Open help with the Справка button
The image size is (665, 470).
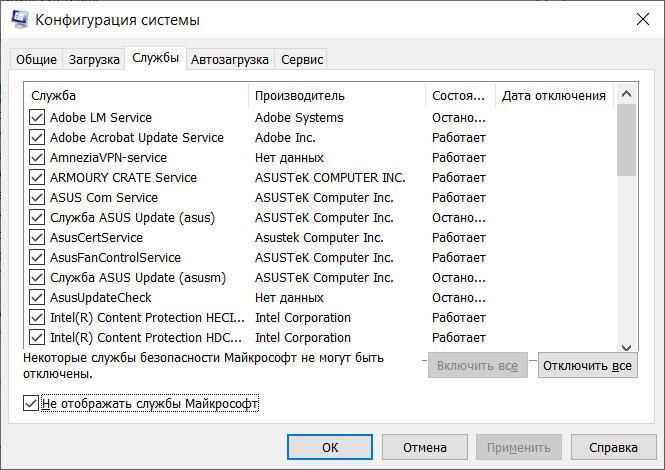613,448
